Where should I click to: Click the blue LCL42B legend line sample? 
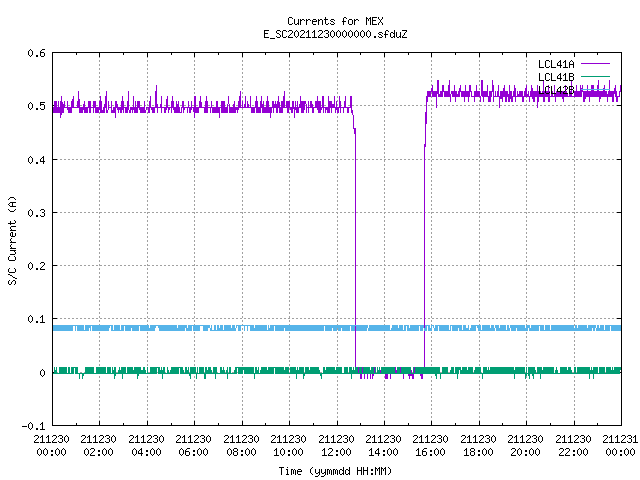click(595, 90)
